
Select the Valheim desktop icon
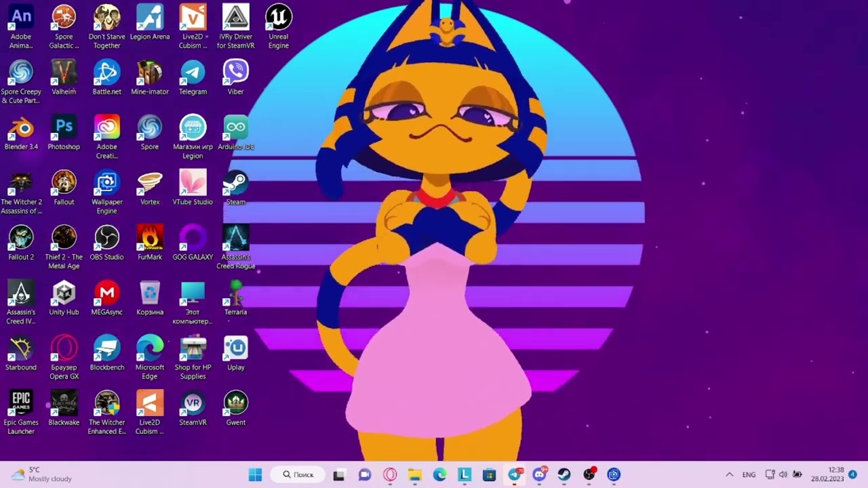64,78
